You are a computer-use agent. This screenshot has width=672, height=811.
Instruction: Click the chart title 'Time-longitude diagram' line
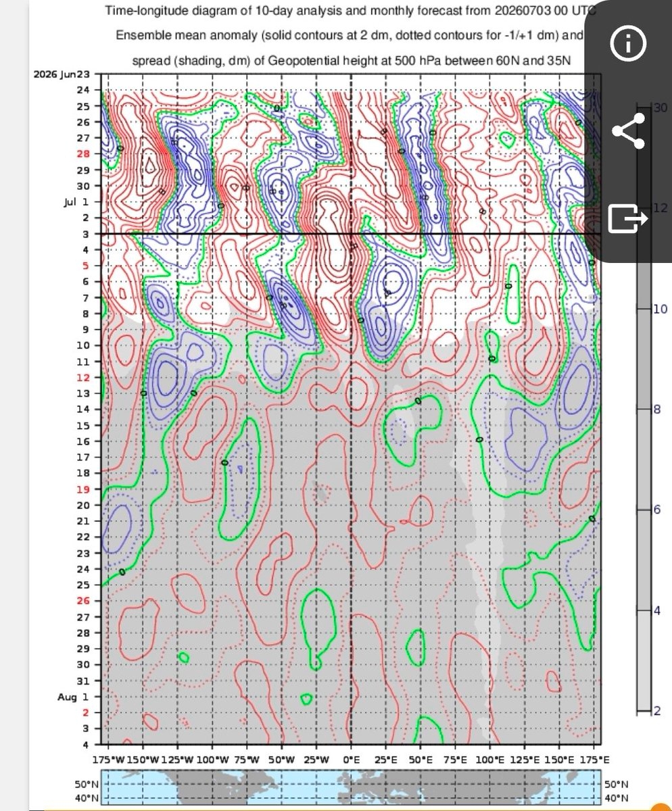[350, 11]
